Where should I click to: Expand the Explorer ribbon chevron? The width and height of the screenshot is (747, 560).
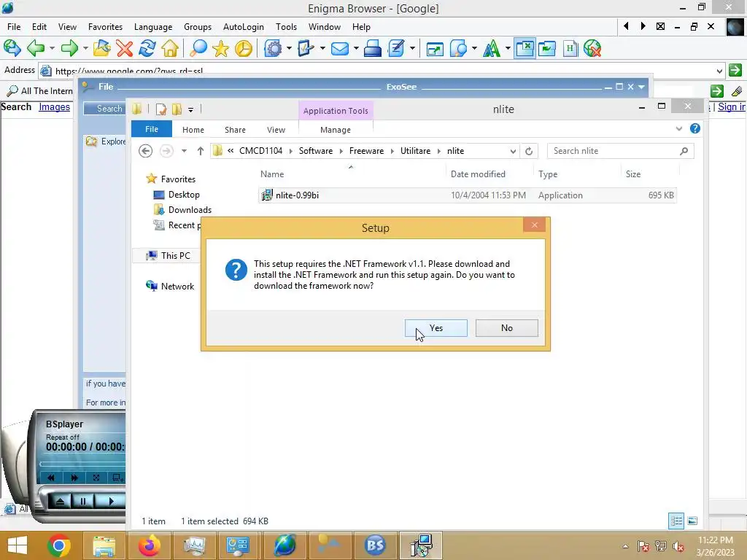click(x=679, y=128)
